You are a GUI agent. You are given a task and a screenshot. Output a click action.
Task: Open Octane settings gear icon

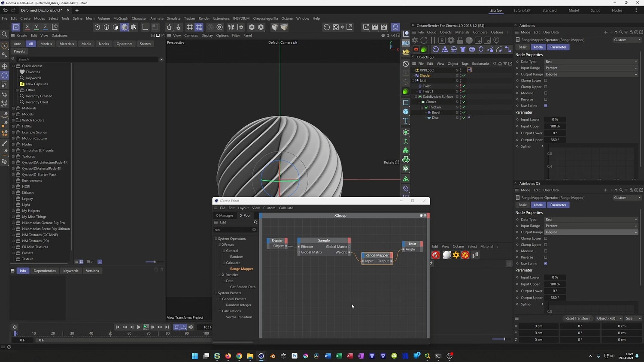[x=451, y=40]
